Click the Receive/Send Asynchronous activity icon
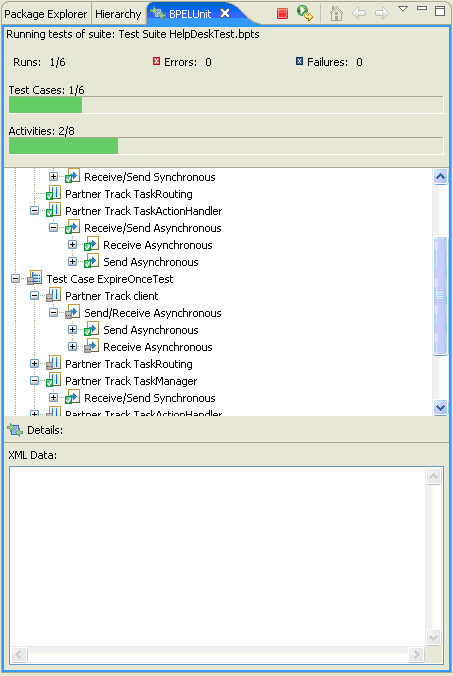Image resolution: width=453 pixels, height=676 pixels. click(x=72, y=227)
